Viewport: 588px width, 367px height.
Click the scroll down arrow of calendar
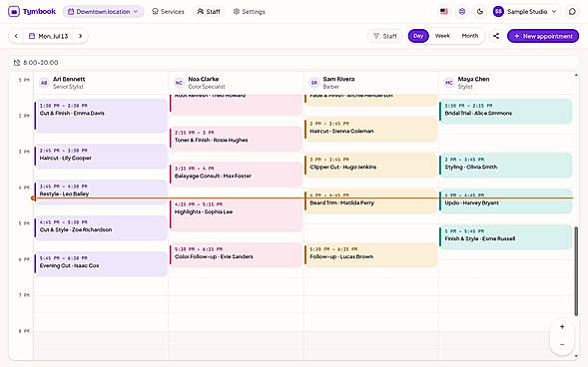[576, 356]
